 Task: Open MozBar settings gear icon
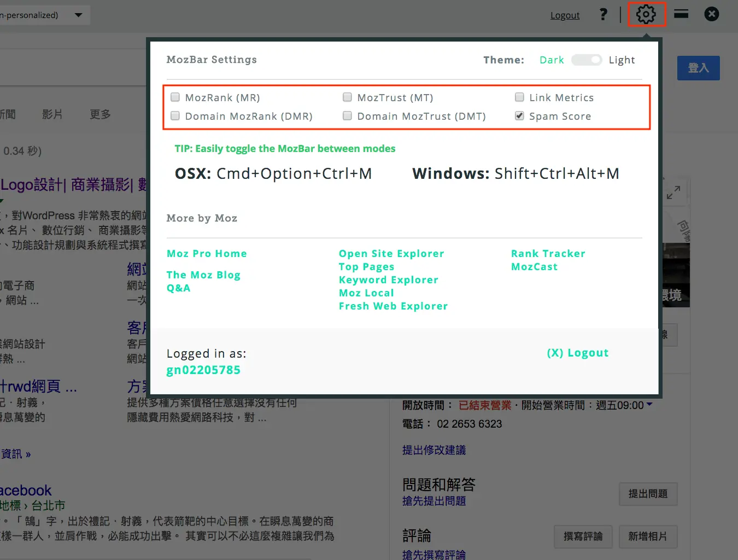pos(646,14)
